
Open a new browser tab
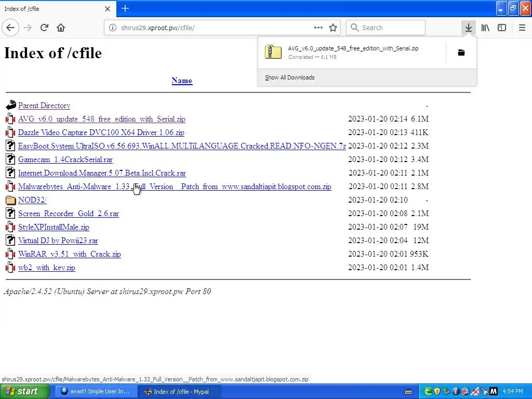pyautogui.click(x=125, y=8)
